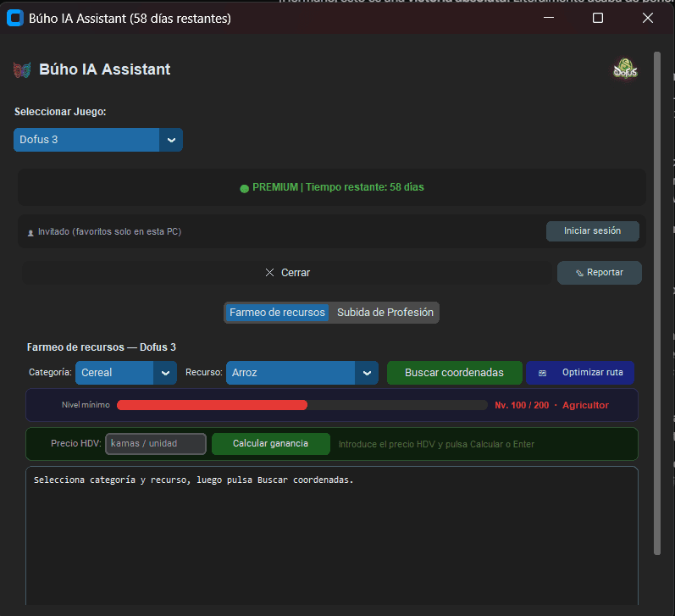
Task: Click the Optimizar ruta button
Action: 580,373
